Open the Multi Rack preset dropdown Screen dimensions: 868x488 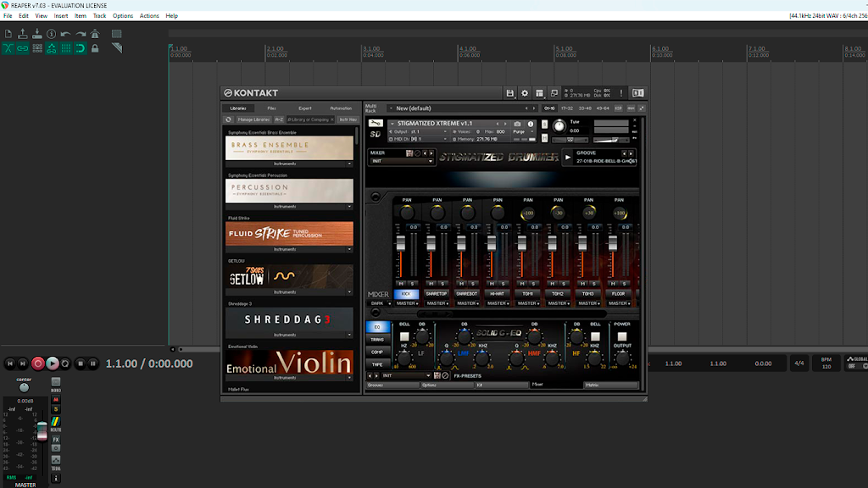pyautogui.click(x=461, y=108)
